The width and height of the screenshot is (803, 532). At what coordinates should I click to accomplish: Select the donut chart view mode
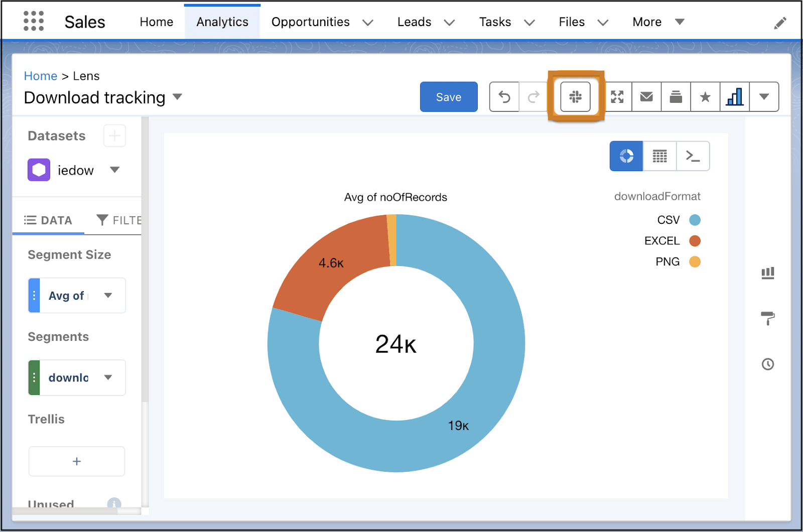(x=626, y=156)
